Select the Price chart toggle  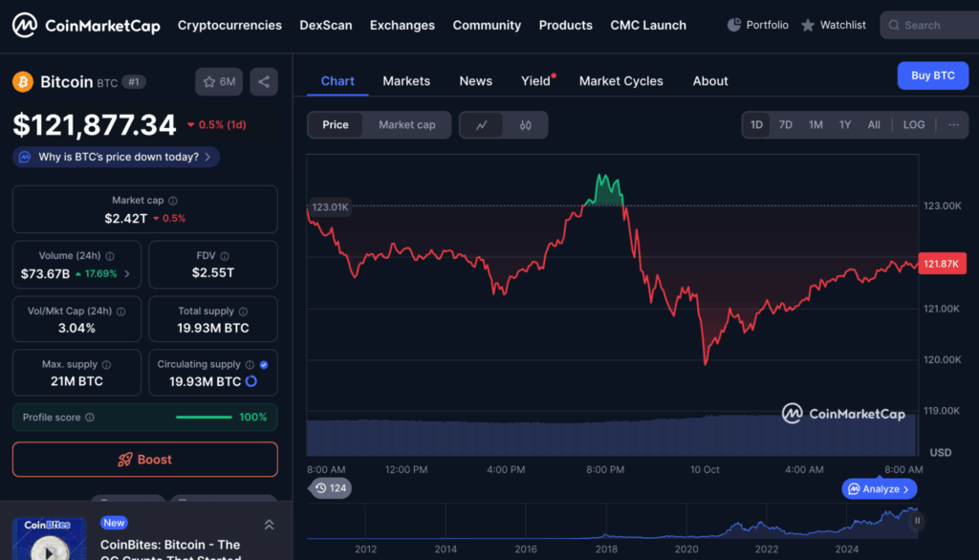(336, 125)
